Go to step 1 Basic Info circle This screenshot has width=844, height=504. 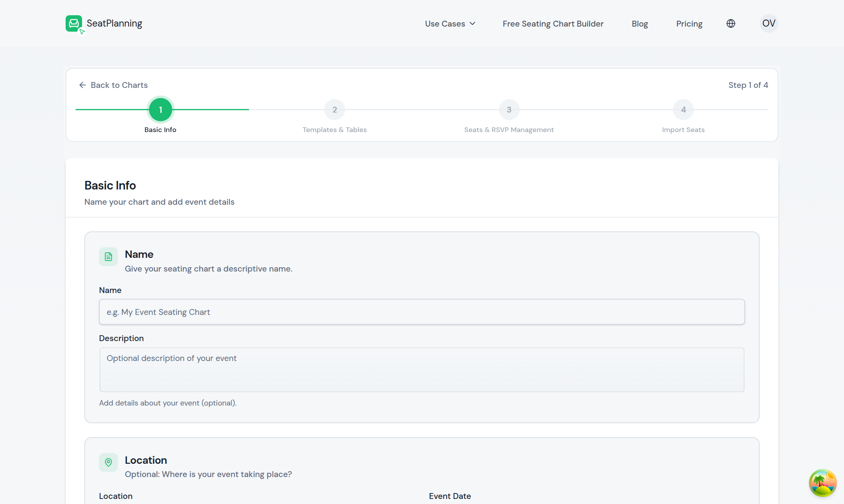160,110
